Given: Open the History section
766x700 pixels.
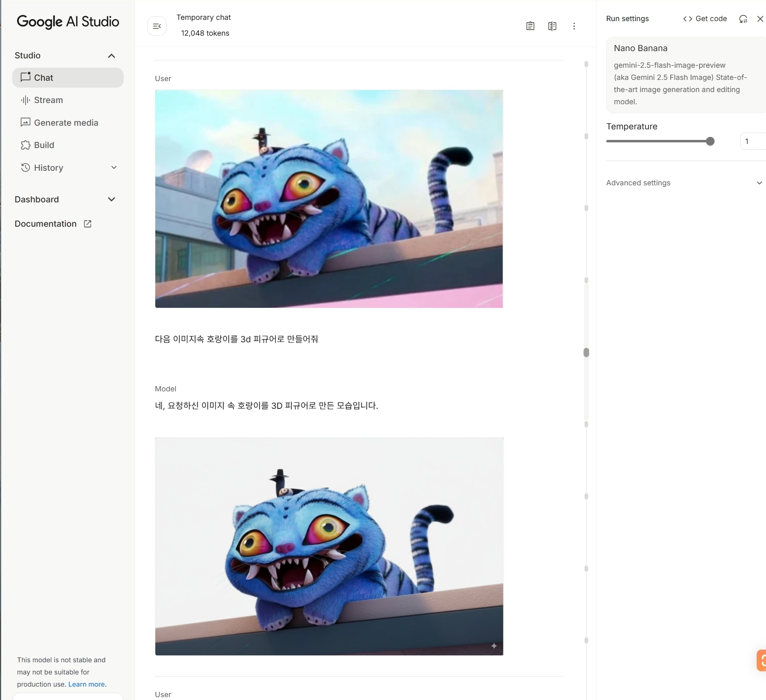Looking at the screenshot, I should (48, 167).
